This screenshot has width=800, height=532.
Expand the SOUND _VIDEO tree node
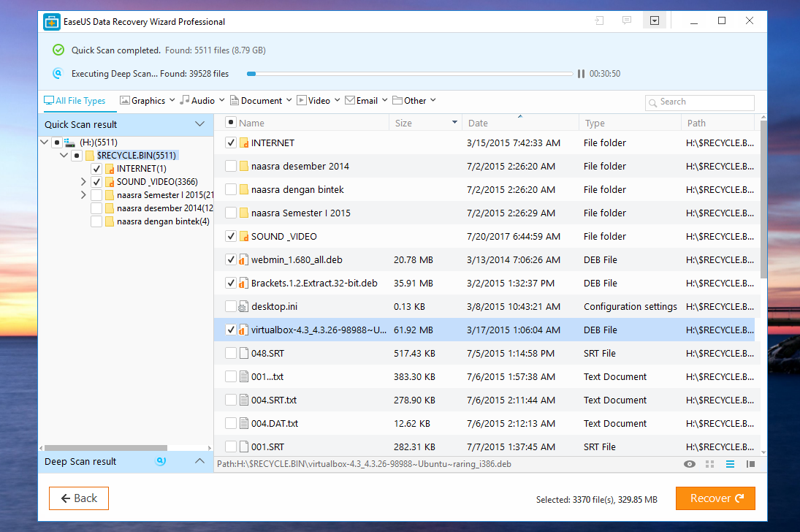[x=83, y=182]
